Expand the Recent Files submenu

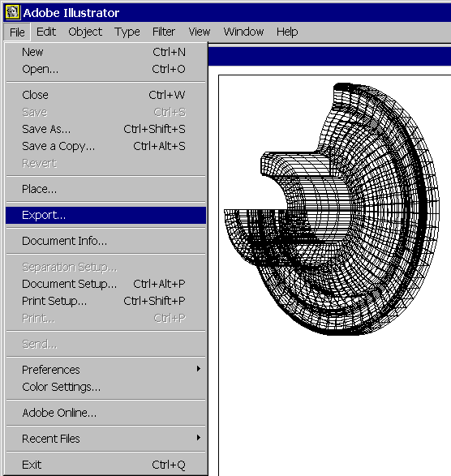(x=105, y=439)
